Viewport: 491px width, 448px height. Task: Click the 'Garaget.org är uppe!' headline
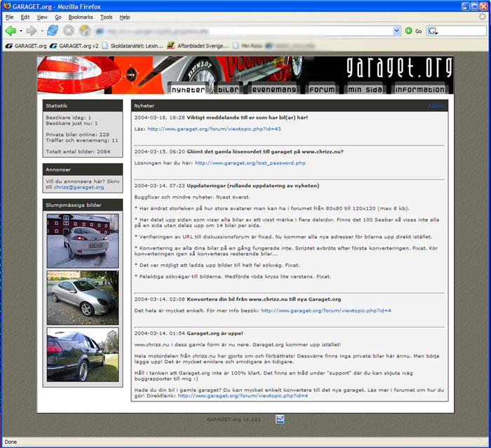(215, 334)
